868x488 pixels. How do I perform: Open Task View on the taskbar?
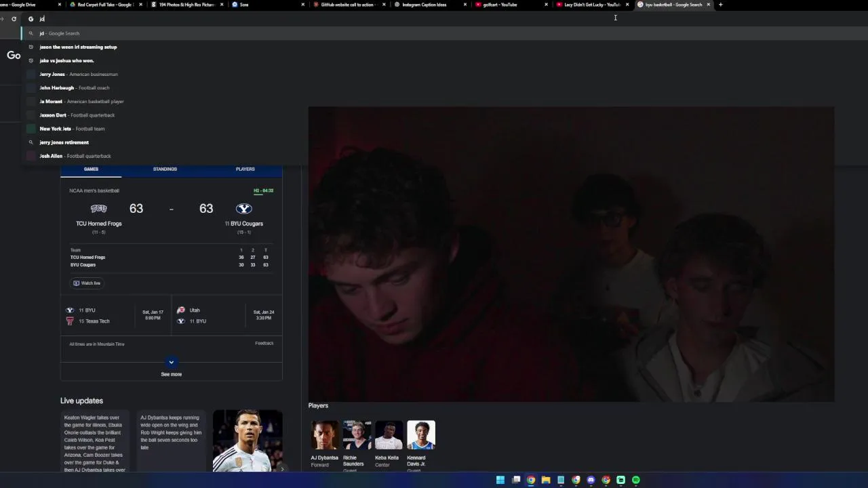(x=516, y=480)
